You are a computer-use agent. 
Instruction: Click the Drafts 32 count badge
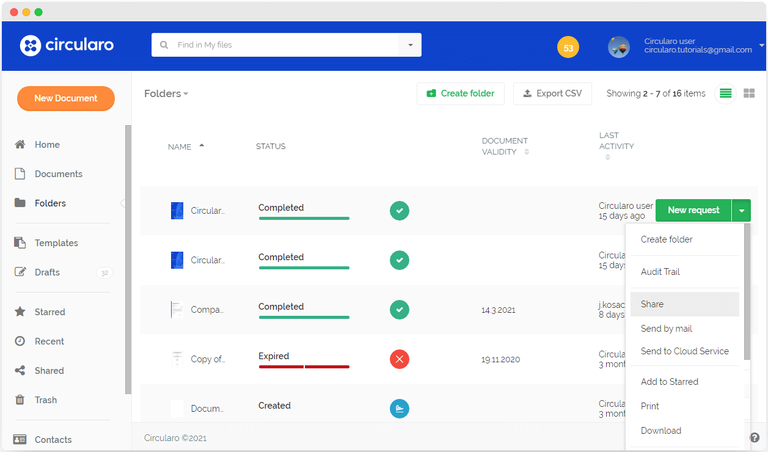104,273
